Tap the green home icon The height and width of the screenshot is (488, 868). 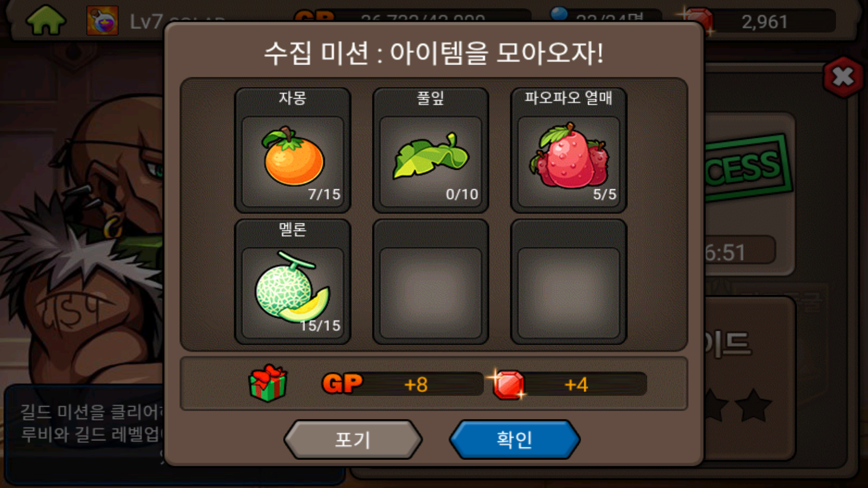tap(46, 21)
